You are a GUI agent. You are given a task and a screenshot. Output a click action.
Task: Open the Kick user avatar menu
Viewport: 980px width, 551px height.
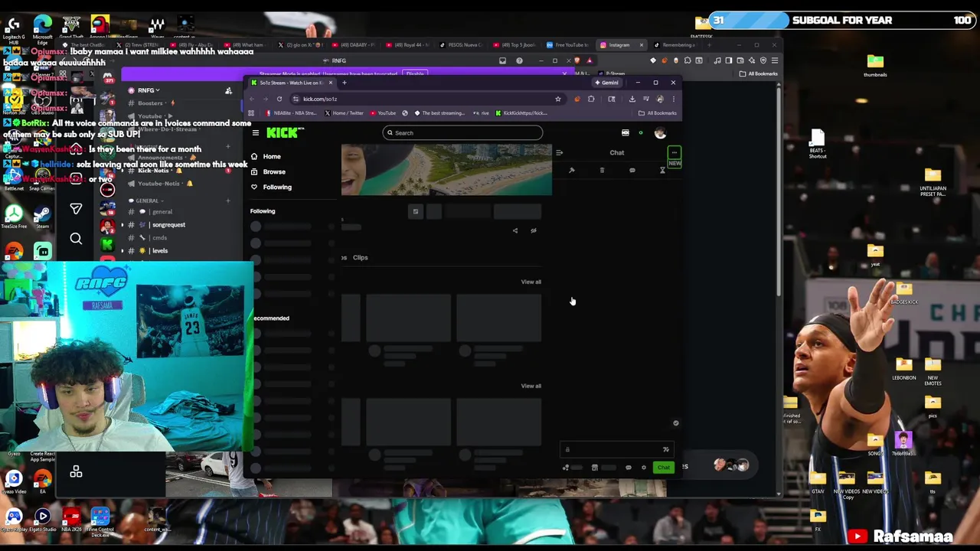pos(660,133)
